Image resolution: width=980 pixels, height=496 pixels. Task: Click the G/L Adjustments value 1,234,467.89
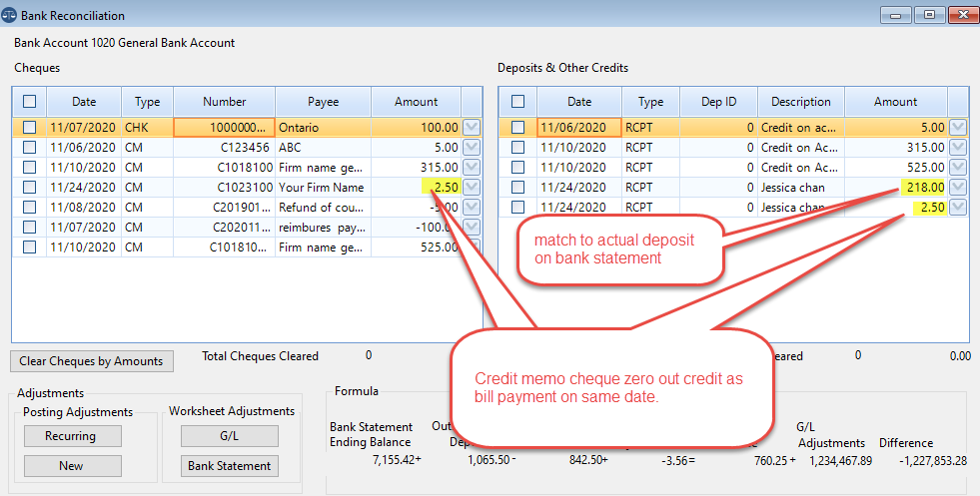coord(840,461)
